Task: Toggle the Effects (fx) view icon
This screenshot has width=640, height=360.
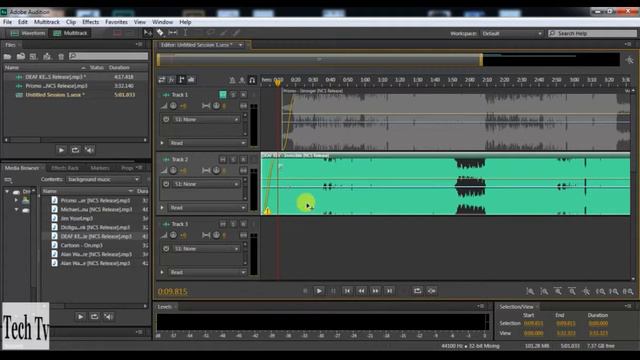Action: (x=171, y=80)
